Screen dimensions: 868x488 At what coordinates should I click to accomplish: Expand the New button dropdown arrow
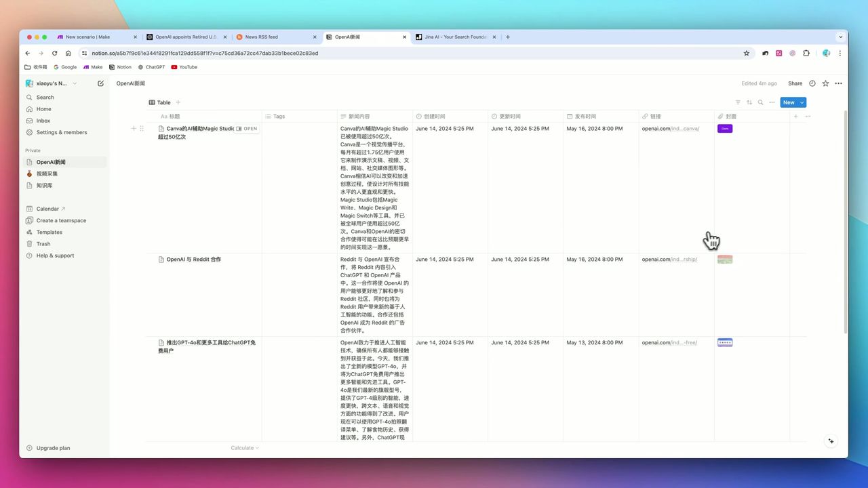800,102
